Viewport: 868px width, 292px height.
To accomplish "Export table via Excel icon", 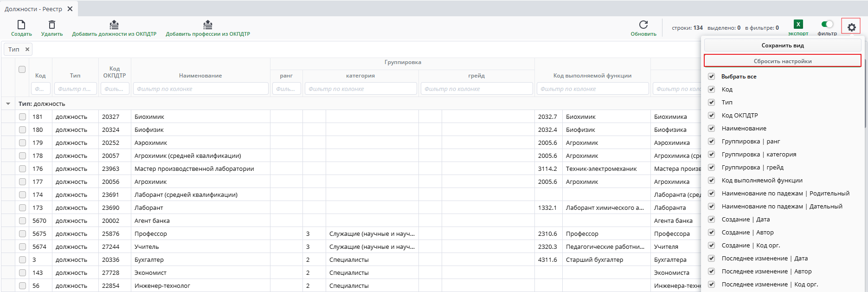I will click(x=798, y=25).
